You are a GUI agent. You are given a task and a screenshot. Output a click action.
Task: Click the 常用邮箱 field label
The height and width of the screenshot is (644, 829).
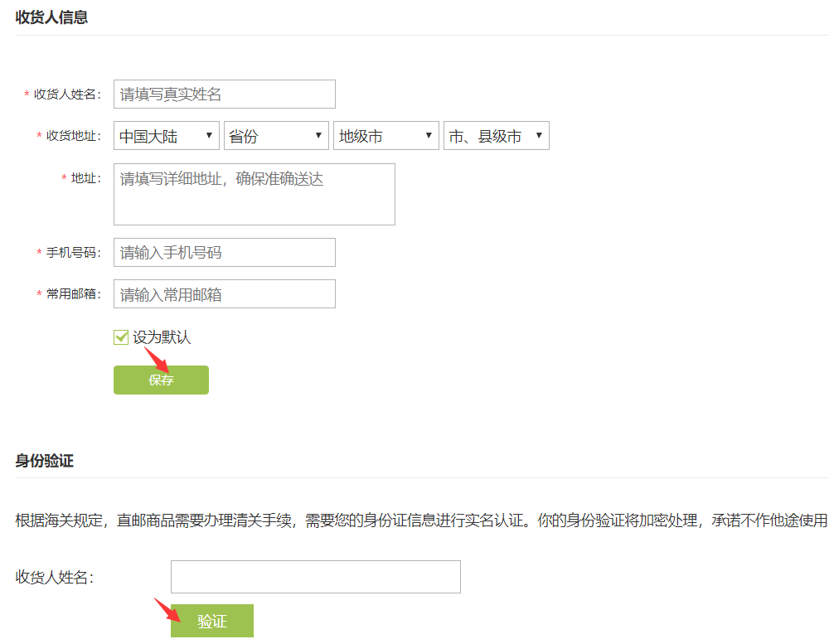coord(72,294)
